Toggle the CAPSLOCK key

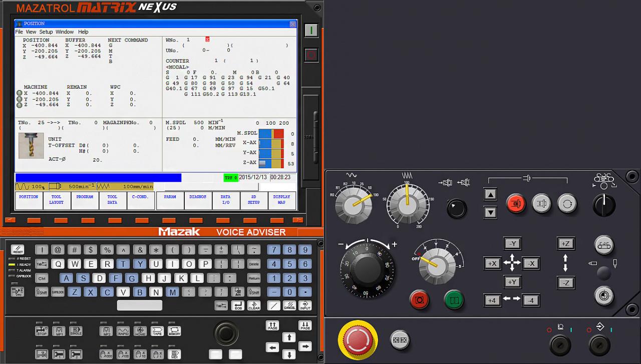pyautogui.click(x=58, y=292)
